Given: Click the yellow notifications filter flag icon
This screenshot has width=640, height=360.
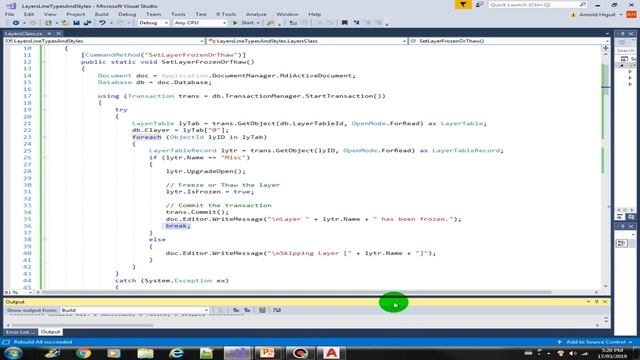Looking at the screenshot, I should 463,4.
